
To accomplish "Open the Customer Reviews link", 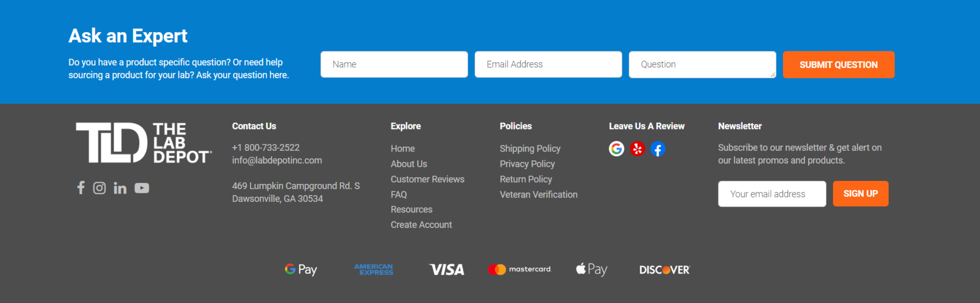I will 427,179.
